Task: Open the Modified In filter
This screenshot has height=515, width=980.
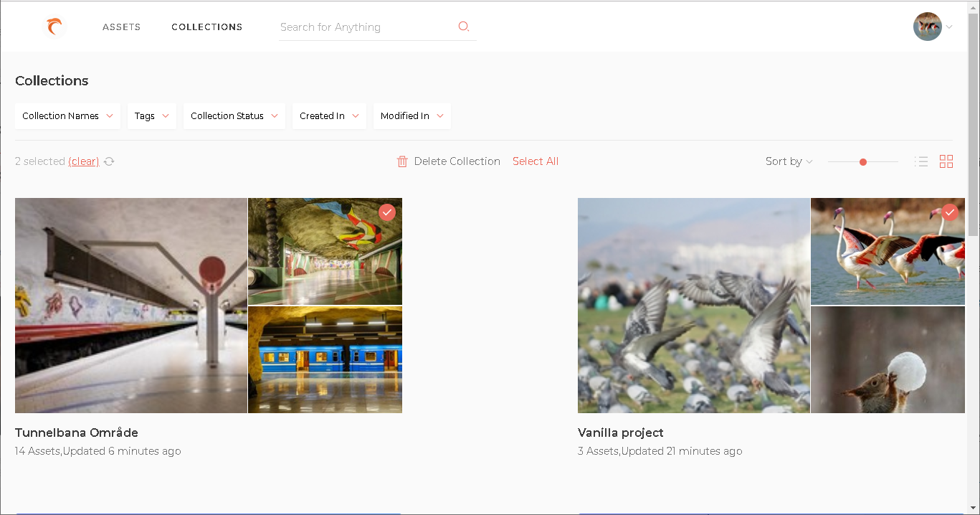Action: [412, 116]
